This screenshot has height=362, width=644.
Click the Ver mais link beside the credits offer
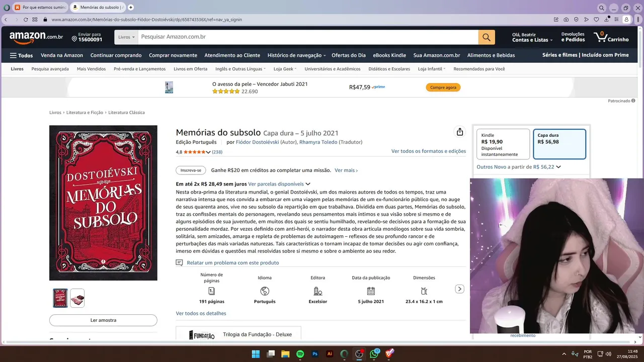[346, 170]
